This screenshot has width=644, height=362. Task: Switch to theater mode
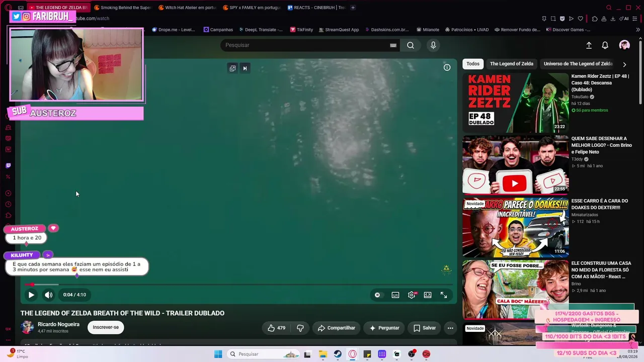click(x=428, y=295)
